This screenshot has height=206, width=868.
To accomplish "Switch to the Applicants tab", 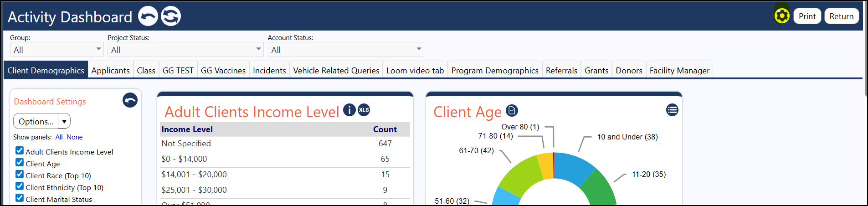I will pos(110,70).
